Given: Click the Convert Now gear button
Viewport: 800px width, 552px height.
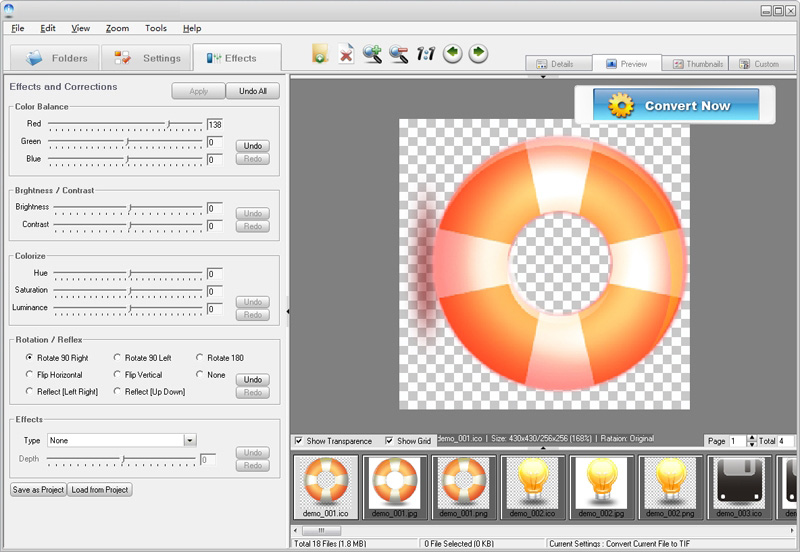Looking at the screenshot, I should tap(676, 105).
